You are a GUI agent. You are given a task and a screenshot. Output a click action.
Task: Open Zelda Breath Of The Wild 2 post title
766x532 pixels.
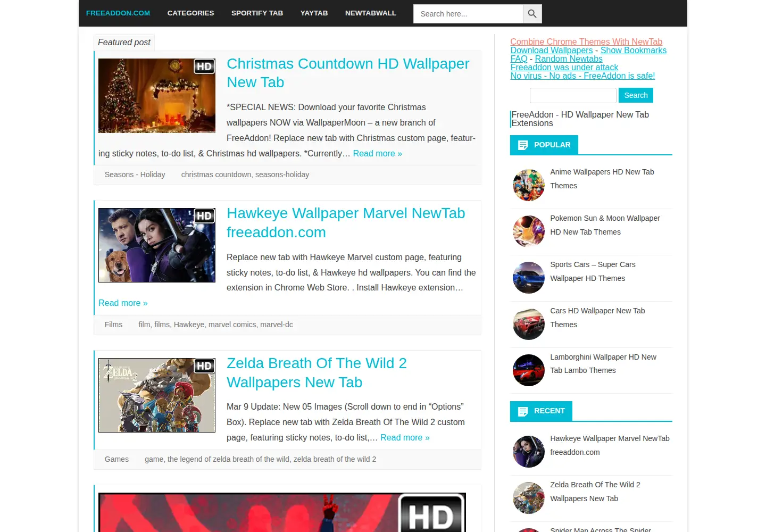[x=317, y=372]
